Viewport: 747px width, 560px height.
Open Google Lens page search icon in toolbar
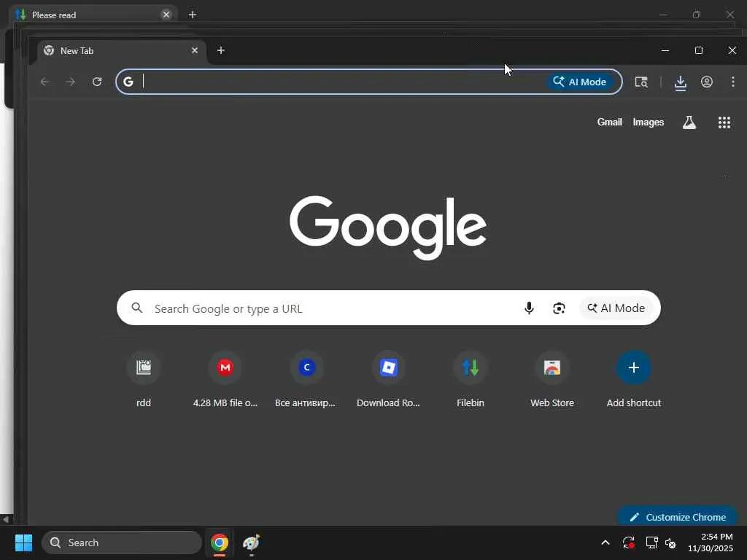pos(641,82)
